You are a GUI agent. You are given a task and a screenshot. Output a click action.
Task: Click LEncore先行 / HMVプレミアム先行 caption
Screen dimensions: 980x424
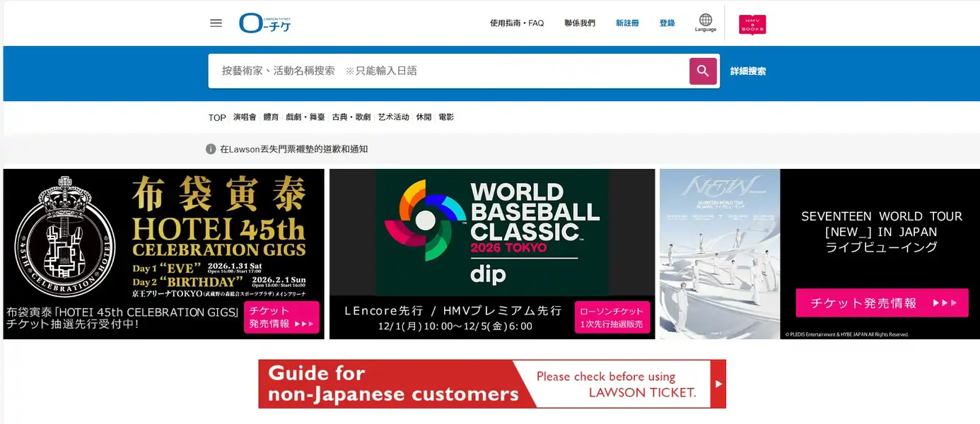pos(453,310)
